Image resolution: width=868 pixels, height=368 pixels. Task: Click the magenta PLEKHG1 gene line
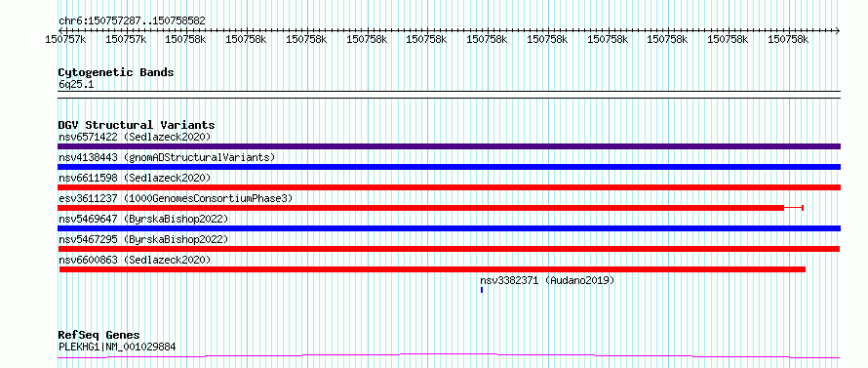(449, 355)
